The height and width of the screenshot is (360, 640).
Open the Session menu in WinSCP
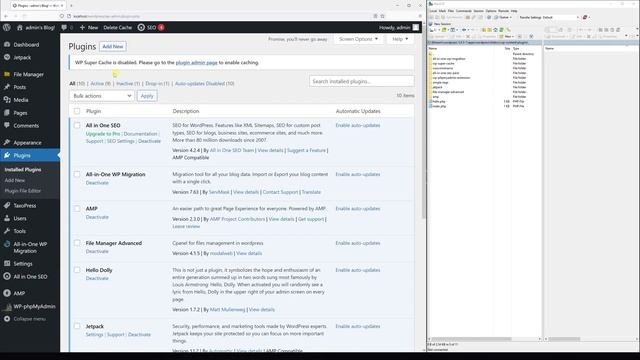pos(478,11)
